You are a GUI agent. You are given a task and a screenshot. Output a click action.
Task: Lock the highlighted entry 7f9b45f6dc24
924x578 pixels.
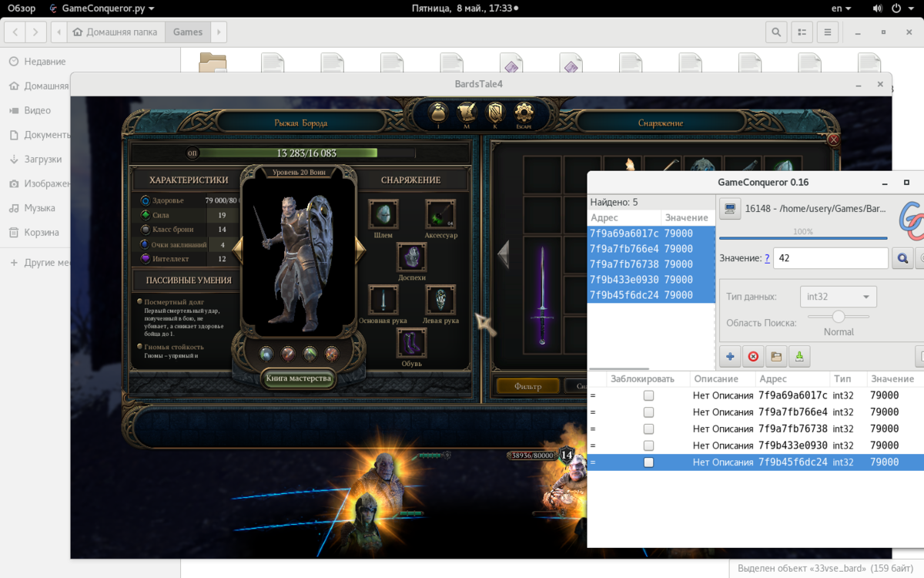648,462
